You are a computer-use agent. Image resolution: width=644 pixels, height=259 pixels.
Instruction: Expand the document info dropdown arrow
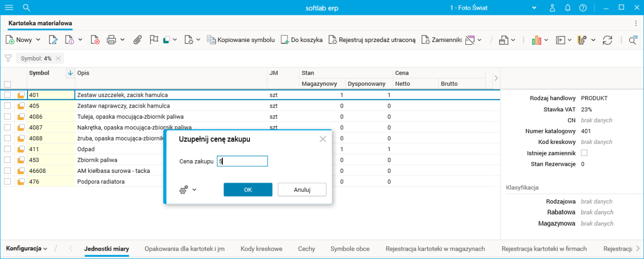[80, 40]
